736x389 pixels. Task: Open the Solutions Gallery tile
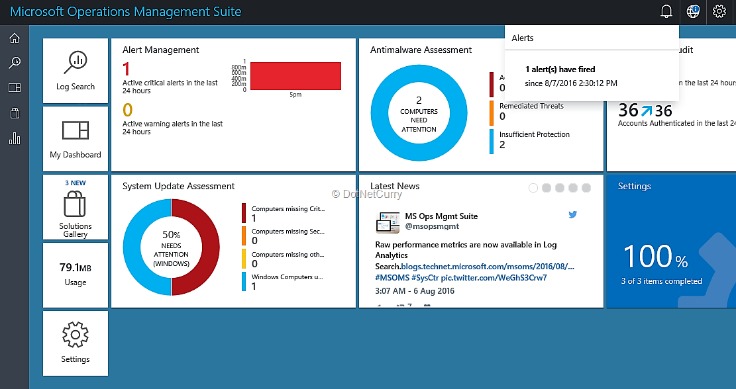point(76,207)
